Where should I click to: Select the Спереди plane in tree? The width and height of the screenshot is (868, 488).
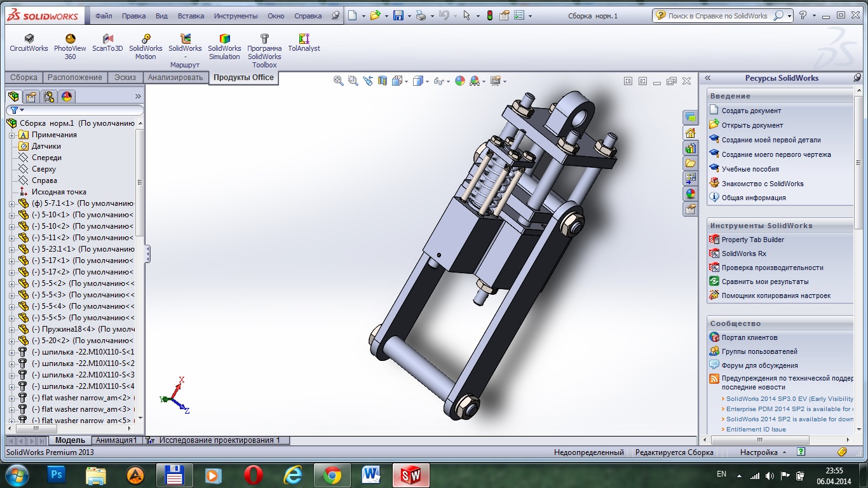pyautogui.click(x=46, y=158)
